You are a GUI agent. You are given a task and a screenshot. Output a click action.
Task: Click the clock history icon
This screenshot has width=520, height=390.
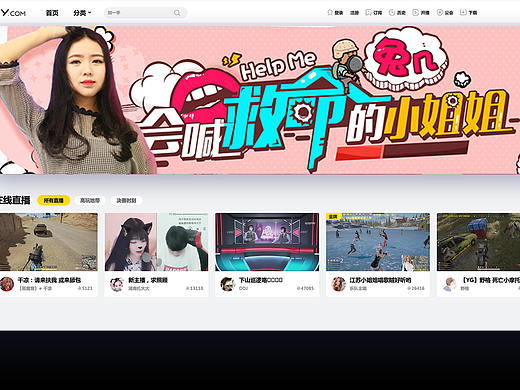392,12
